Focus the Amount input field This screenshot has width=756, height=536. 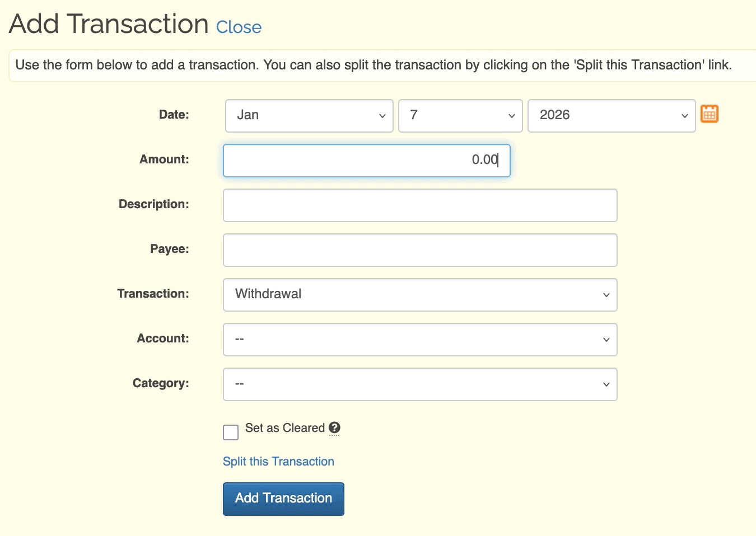click(x=366, y=161)
